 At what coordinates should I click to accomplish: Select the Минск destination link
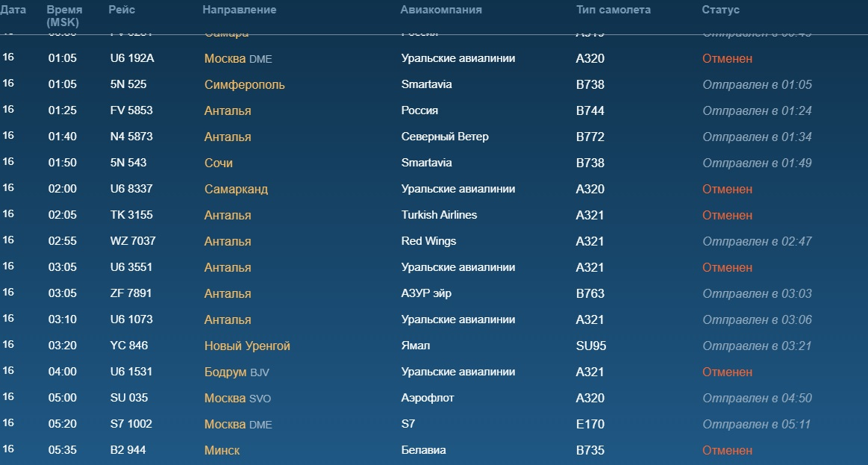[222, 450]
